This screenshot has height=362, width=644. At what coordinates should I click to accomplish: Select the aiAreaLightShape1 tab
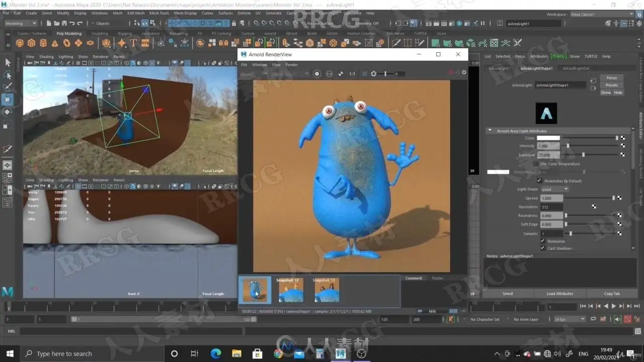point(536,68)
